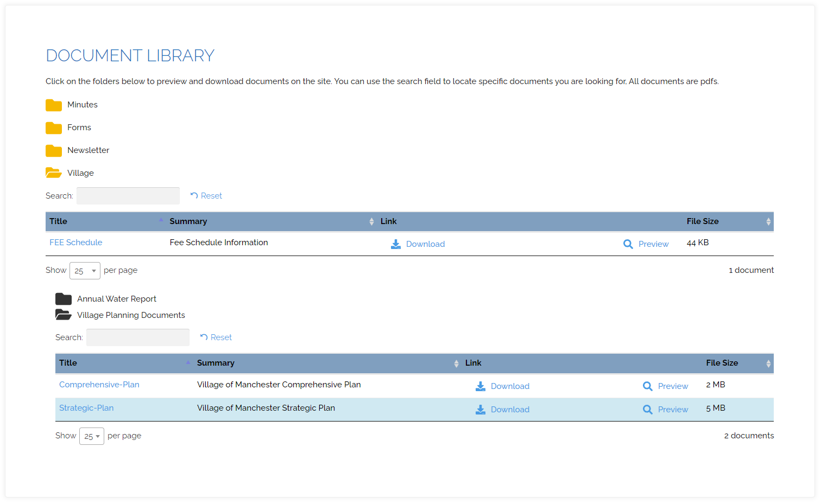
Task: Preview the Strategic-Plan document
Action: click(x=673, y=409)
